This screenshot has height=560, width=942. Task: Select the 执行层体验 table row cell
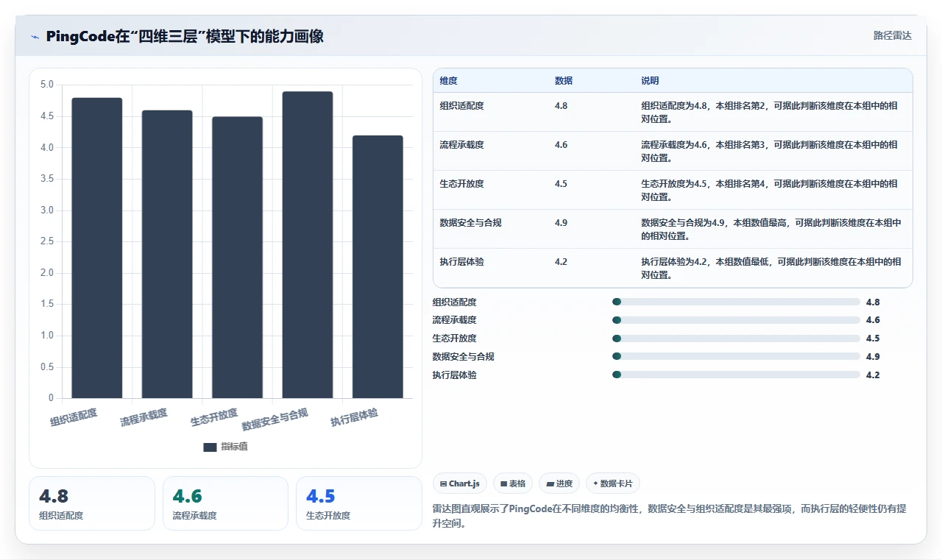pos(461,262)
